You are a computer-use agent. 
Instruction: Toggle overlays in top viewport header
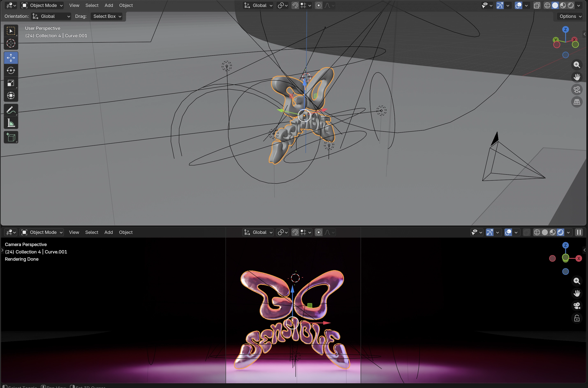(519, 5)
